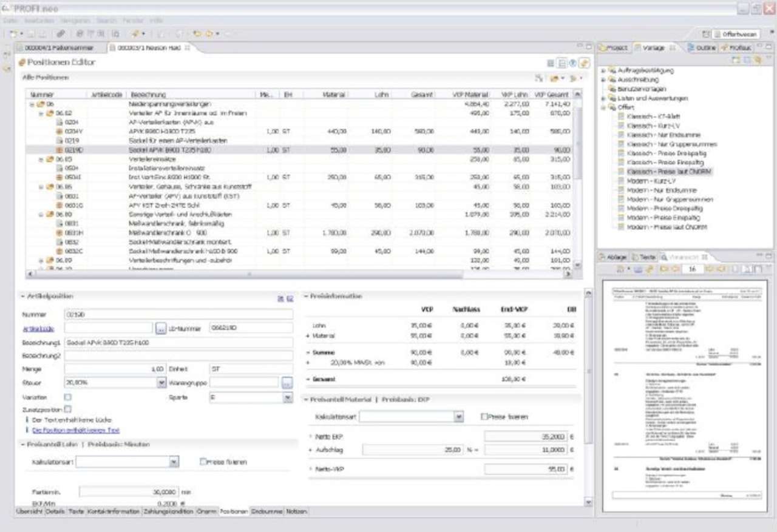This screenshot has width=777, height=532.
Task: Click the Bezeichnung2 input field
Action: [178, 355]
